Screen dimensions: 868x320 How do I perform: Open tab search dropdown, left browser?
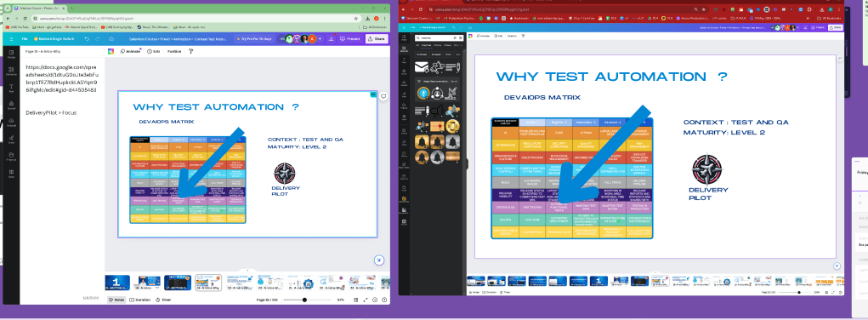[x=8, y=9]
